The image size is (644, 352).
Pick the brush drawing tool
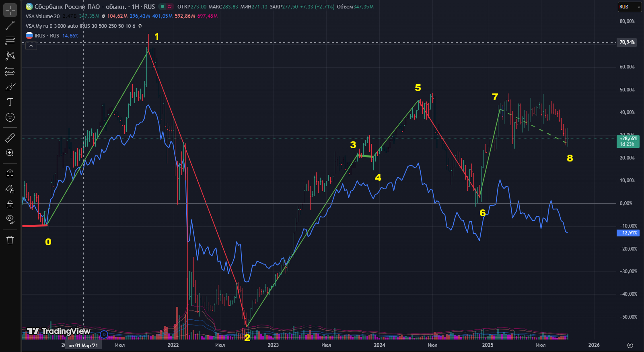[10, 87]
